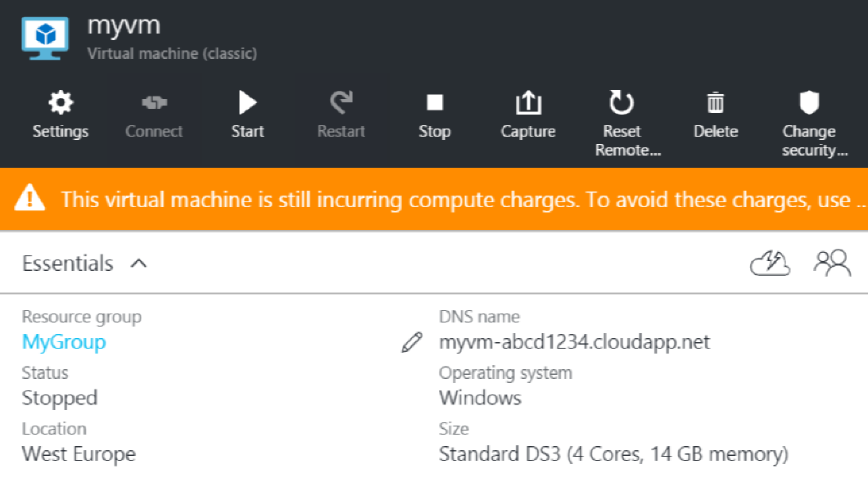The width and height of the screenshot is (868, 478).
Task: Select the DNS name myvm-abcd1234.cloudapp.net
Action: pyautogui.click(x=574, y=342)
